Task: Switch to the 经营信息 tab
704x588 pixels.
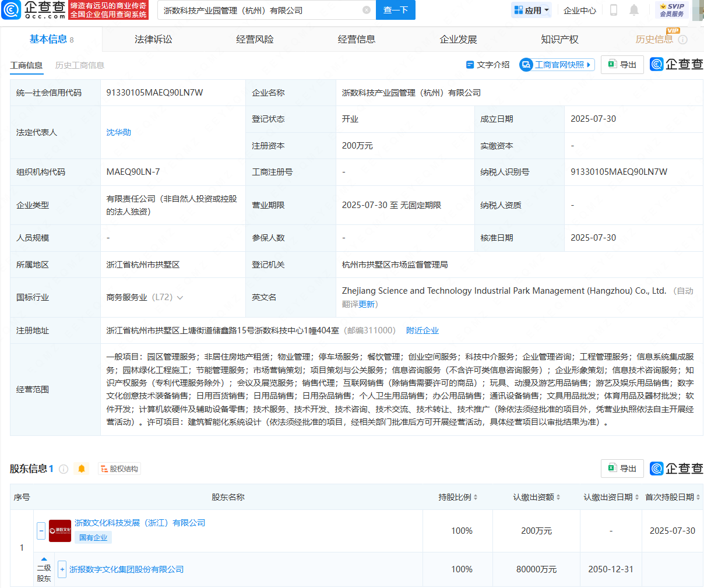Action: [x=357, y=40]
